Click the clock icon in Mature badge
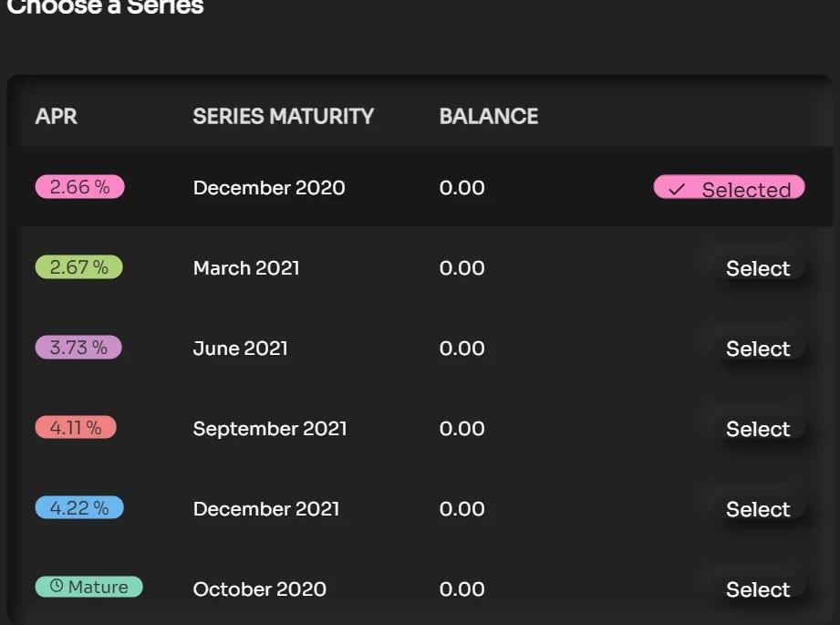Viewport: 840px width, 625px height. [x=57, y=586]
